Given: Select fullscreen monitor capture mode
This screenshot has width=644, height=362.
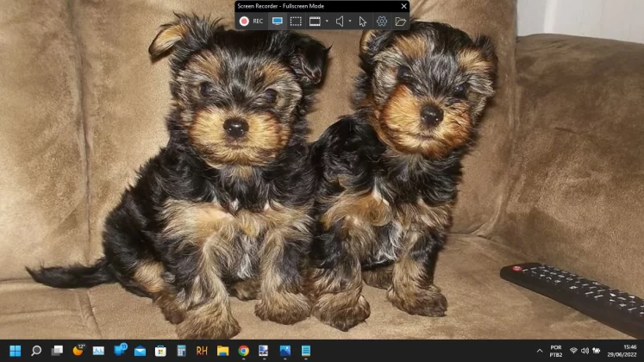Looking at the screenshot, I should point(278,21).
